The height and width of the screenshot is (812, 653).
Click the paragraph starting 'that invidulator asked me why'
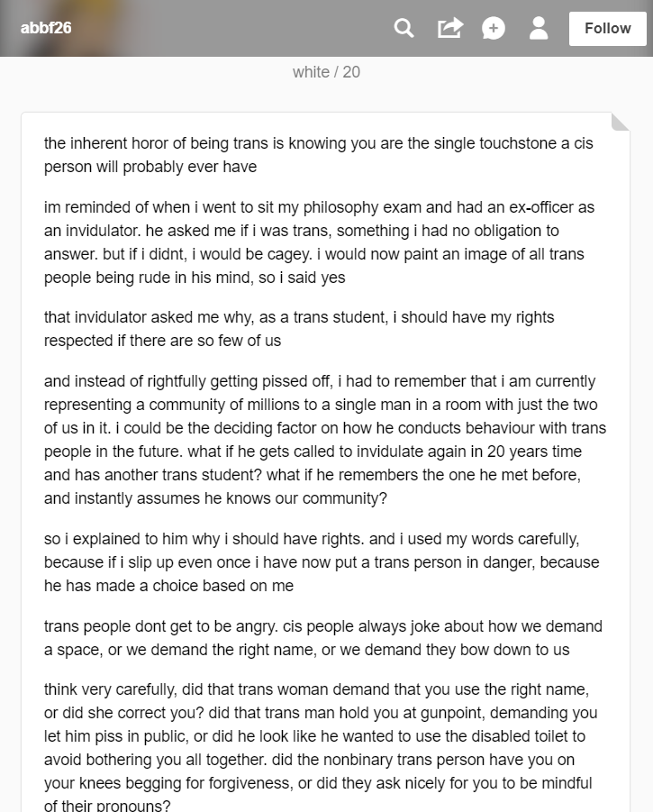tap(299, 329)
